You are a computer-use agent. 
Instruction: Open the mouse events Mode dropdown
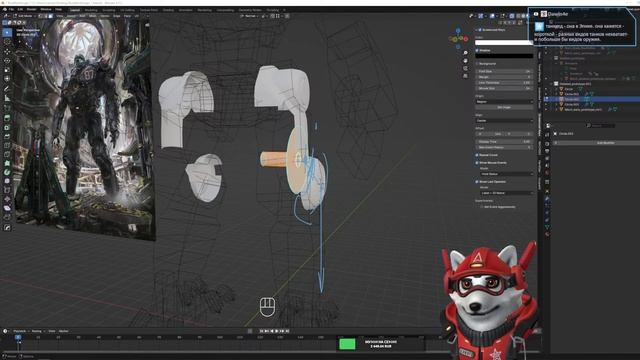[x=507, y=174]
